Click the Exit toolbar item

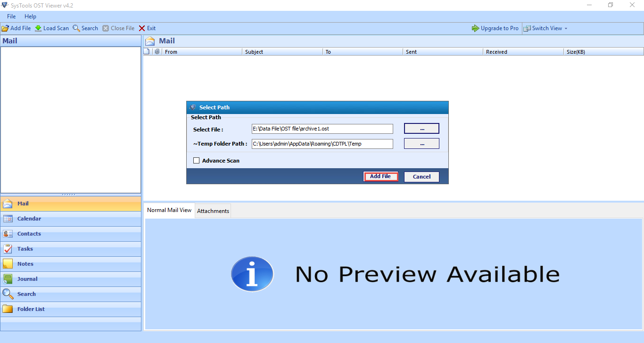coord(147,28)
